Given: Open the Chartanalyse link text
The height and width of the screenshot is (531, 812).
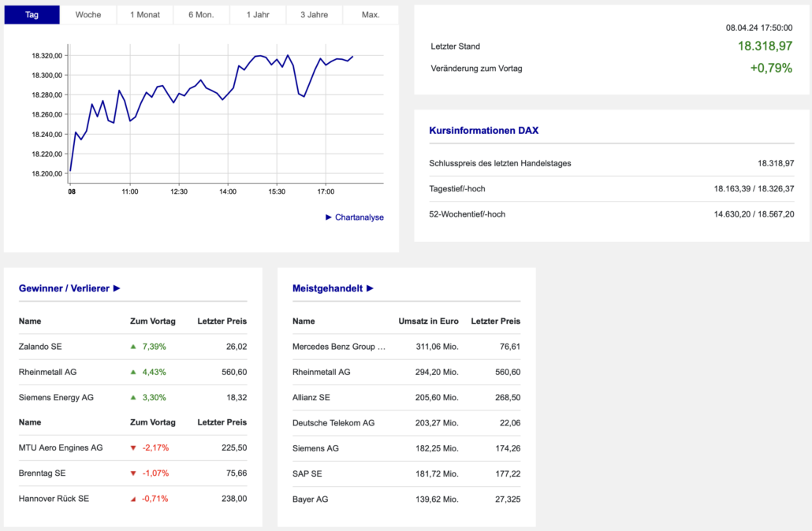Looking at the screenshot, I should tap(359, 217).
